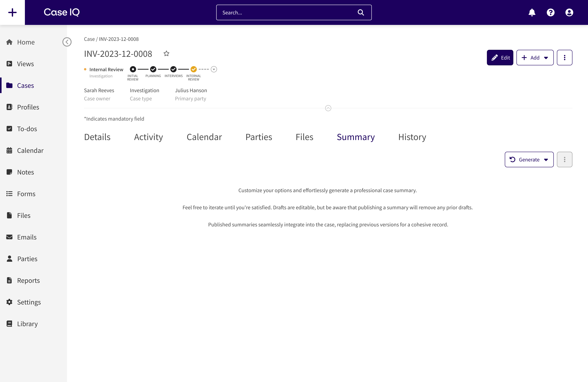
Task: Expand next workflow step dropdown circle
Action: point(214,69)
